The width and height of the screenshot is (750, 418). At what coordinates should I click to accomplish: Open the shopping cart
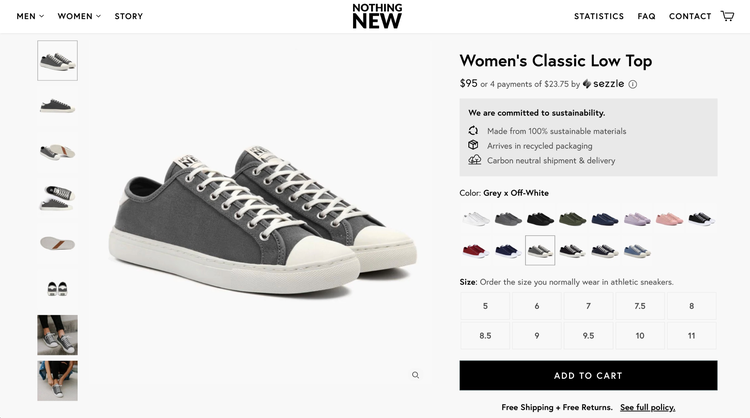pyautogui.click(x=727, y=16)
